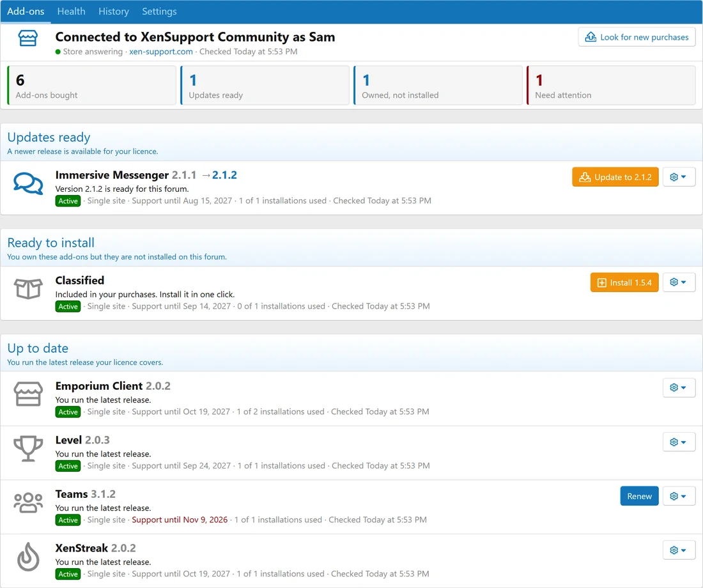This screenshot has width=703, height=588.
Task: Click Support until Nov 9, 2026 text
Action: [180, 520]
